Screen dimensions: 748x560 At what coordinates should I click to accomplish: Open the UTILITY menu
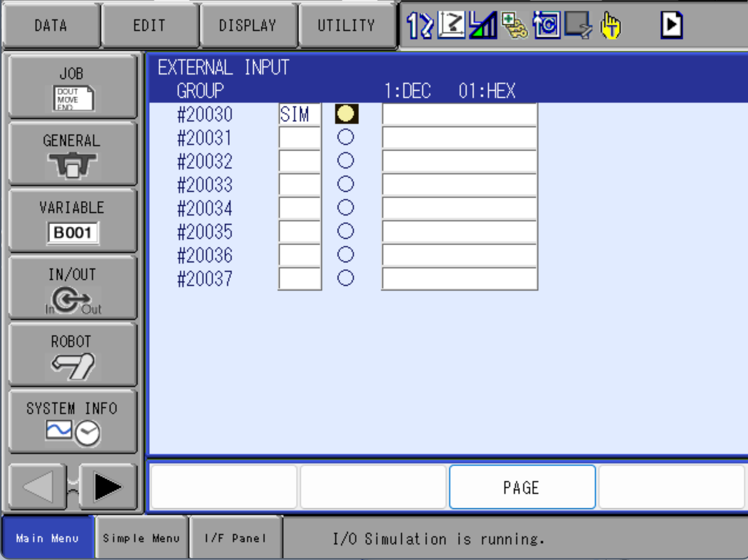(347, 25)
